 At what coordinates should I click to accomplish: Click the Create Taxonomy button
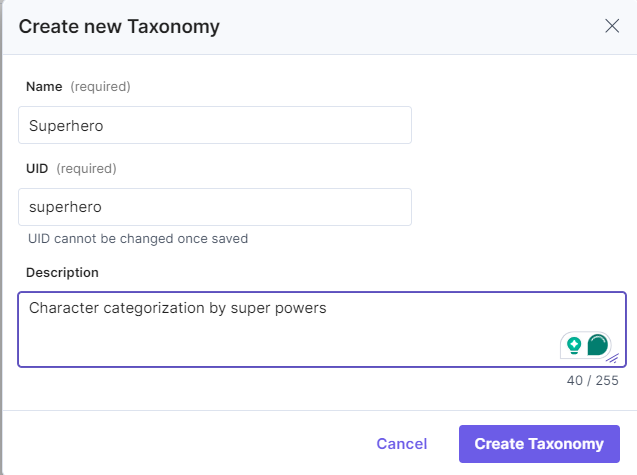pos(539,444)
